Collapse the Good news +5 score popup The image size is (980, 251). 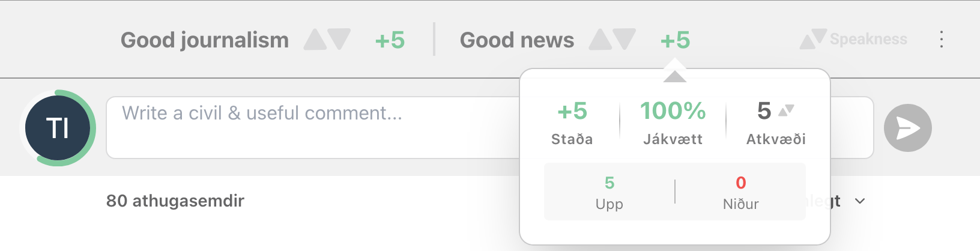[675, 40]
